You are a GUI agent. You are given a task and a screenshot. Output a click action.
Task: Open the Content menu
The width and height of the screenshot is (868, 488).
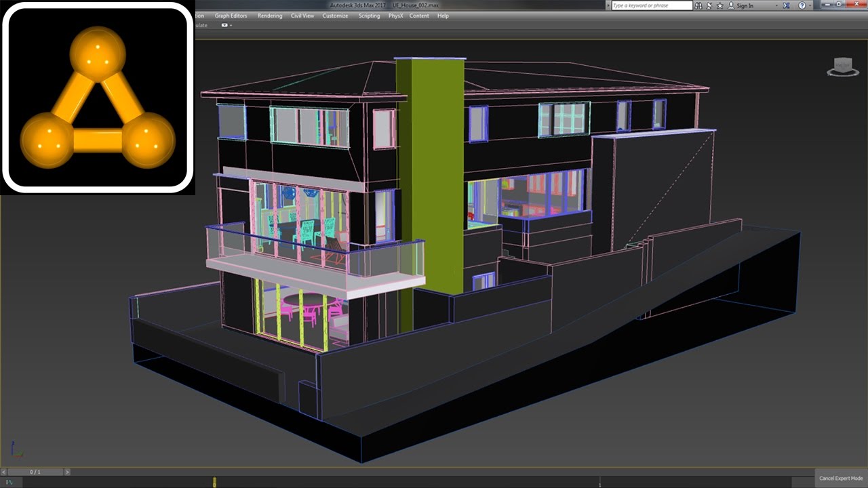click(x=419, y=16)
